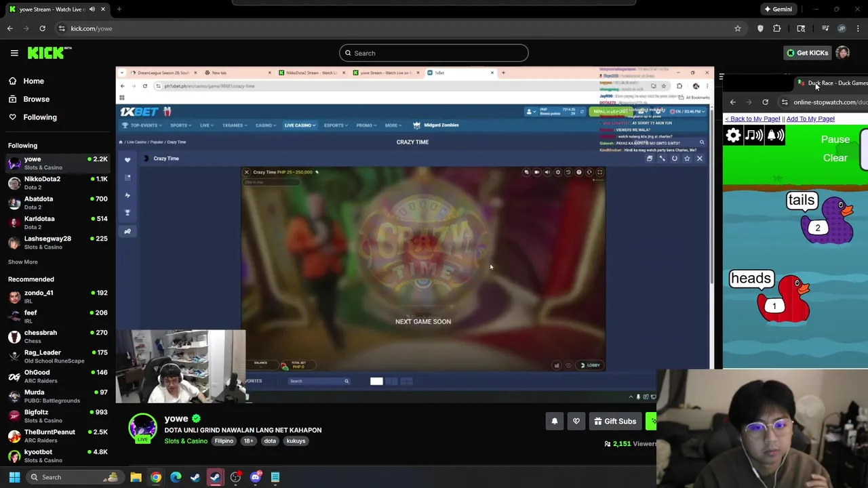Image resolution: width=868 pixels, height=488 pixels.
Task: Open Chrome three-dot menu
Action: point(858,28)
